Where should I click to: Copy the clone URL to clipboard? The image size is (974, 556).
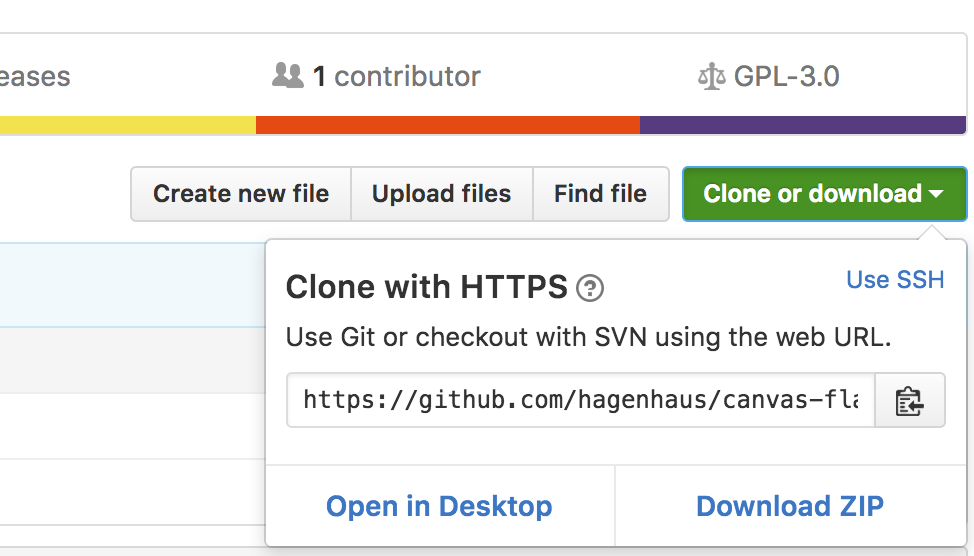click(909, 401)
